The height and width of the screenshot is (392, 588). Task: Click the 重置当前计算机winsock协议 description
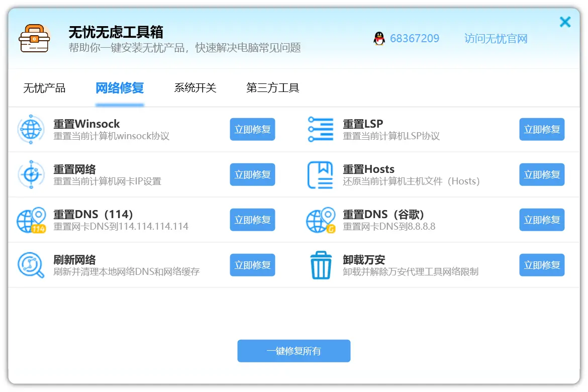tap(112, 136)
